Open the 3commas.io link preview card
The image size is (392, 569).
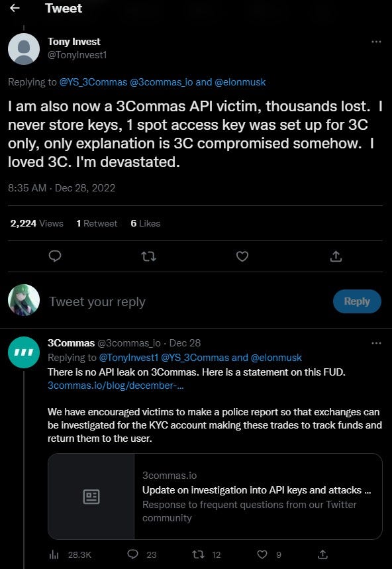[215, 497]
